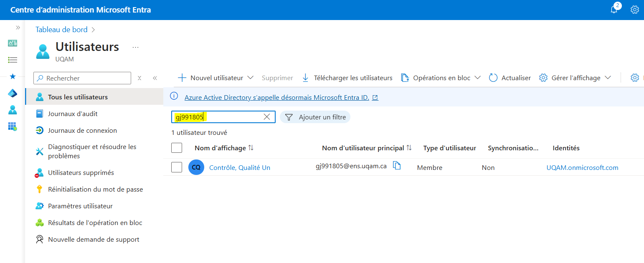This screenshot has width=644, height=263.
Task: Open the notifications bell icon
Action: click(614, 10)
